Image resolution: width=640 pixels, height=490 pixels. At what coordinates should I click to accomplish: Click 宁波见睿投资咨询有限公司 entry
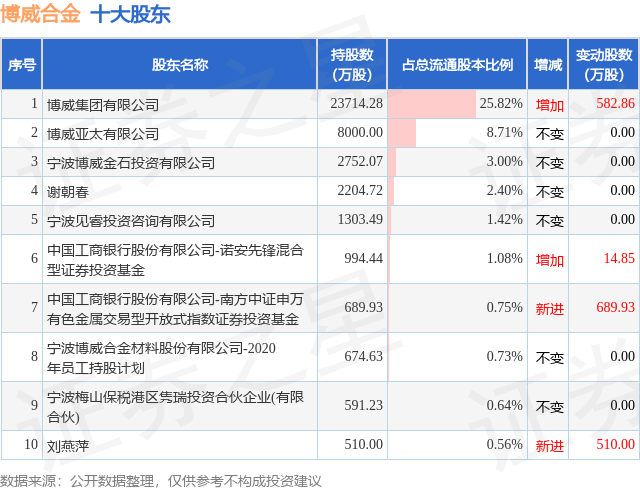point(131,221)
